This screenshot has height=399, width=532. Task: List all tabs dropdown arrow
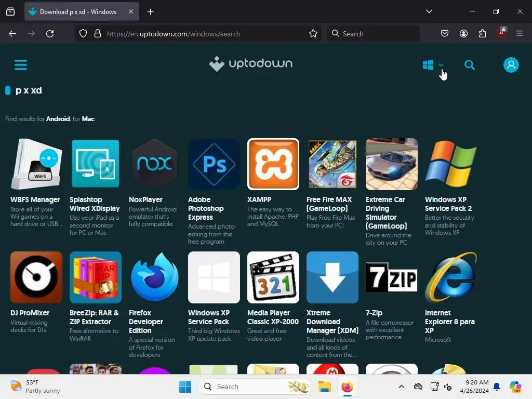pos(429,11)
